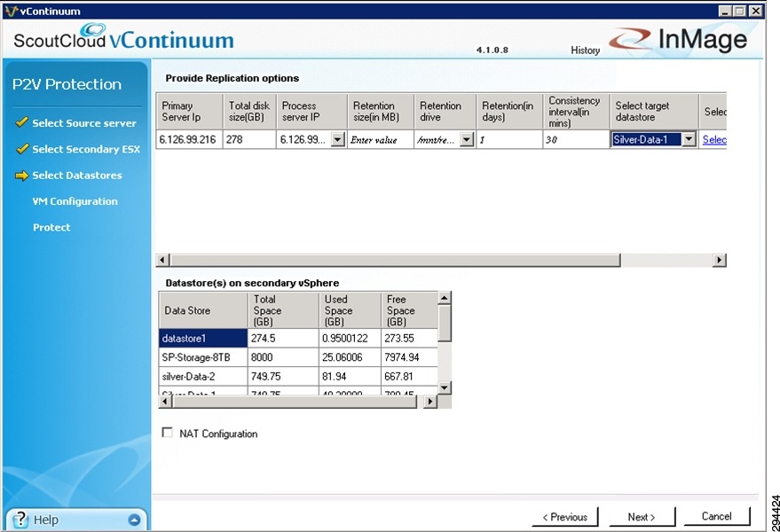Click the Select target datastore column header
The height and width of the screenshot is (532, 780).
(x=654, y=112)
